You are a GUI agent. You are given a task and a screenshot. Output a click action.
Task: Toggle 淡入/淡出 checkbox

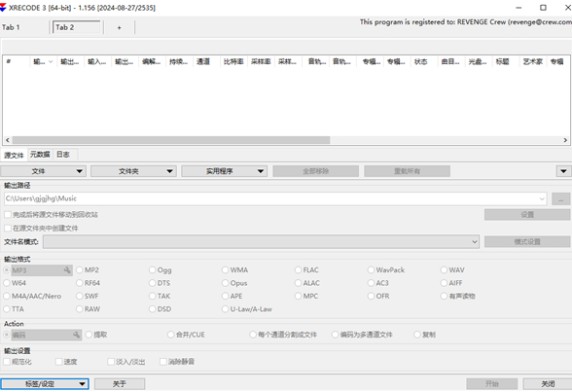point(126,362)
